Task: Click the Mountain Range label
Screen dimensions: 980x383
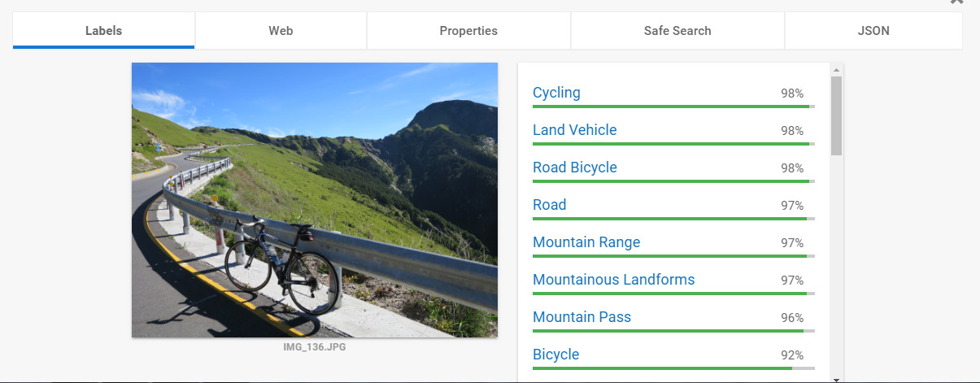Action: pos(586,242)
